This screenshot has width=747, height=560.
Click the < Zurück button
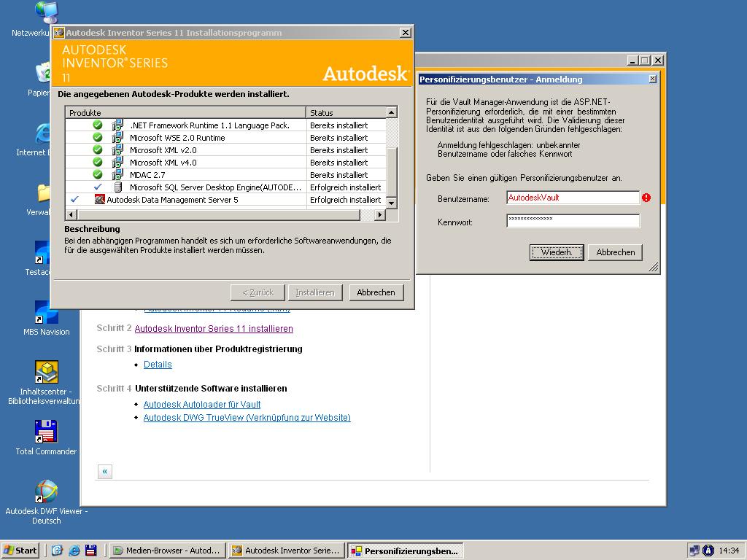coord(258,292)
